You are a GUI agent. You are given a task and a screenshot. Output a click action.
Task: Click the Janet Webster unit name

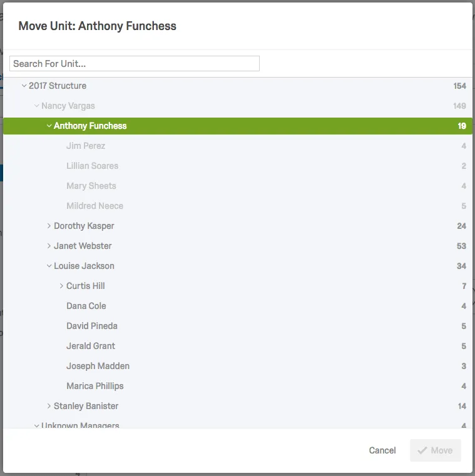pos(83,246)
